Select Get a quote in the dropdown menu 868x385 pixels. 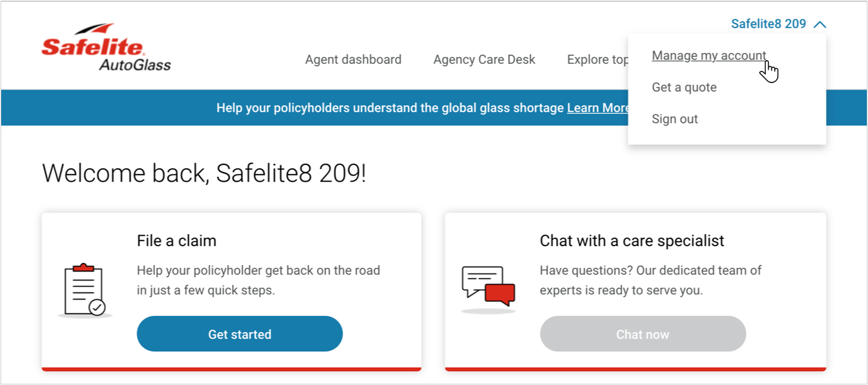pyautogui.click(x=684, y=87)
